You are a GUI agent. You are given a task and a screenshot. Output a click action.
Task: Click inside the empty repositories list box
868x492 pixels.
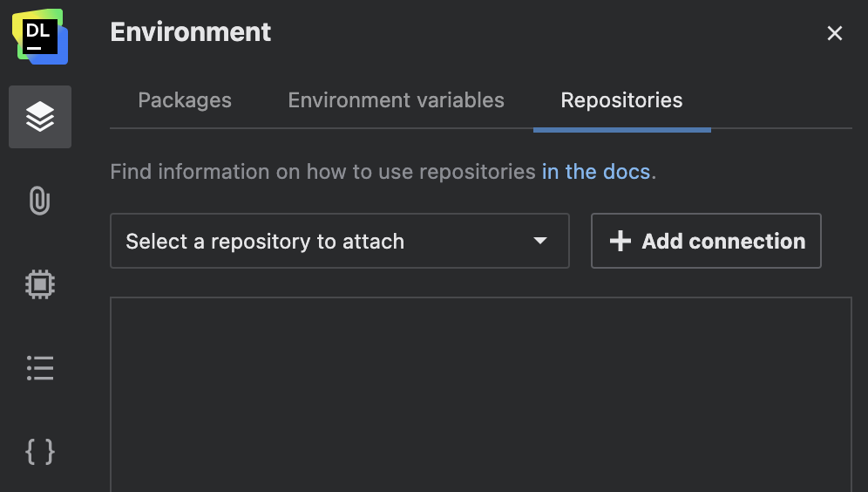[480, 393]
